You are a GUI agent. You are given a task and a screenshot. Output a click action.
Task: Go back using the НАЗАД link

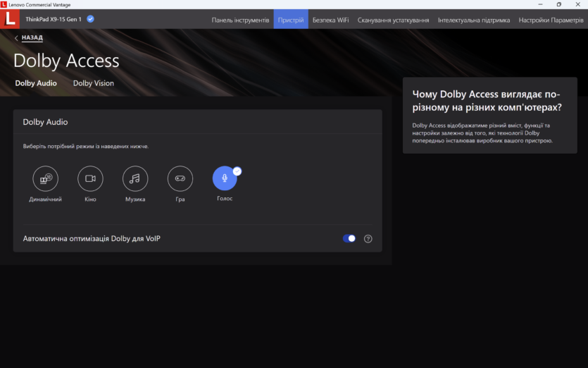point(29,37)
